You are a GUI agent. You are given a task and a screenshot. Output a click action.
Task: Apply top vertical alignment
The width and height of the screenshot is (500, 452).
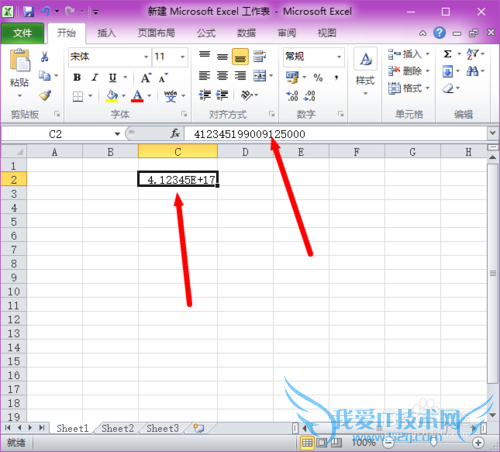pos(204,55)
